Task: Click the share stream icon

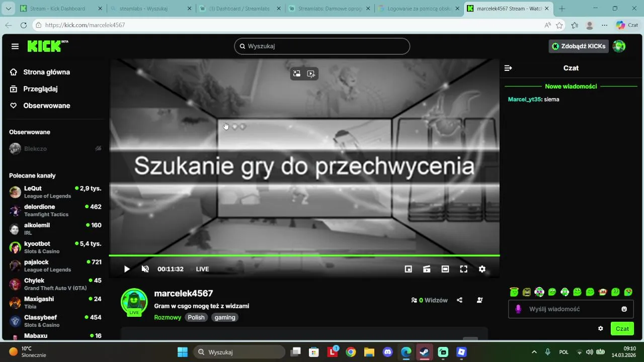Action: (x=459, y=300)
